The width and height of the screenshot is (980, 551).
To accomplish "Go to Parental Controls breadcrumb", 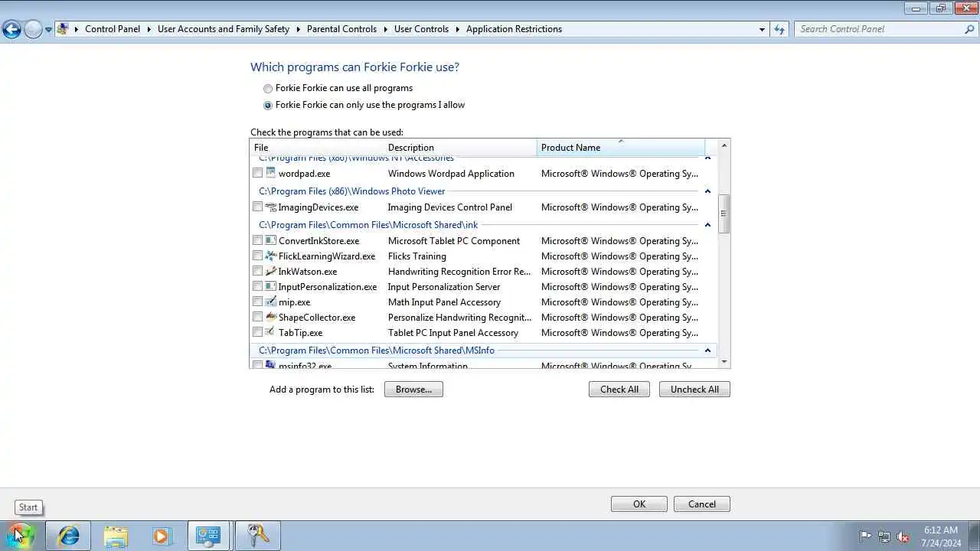I will (341, 29).
